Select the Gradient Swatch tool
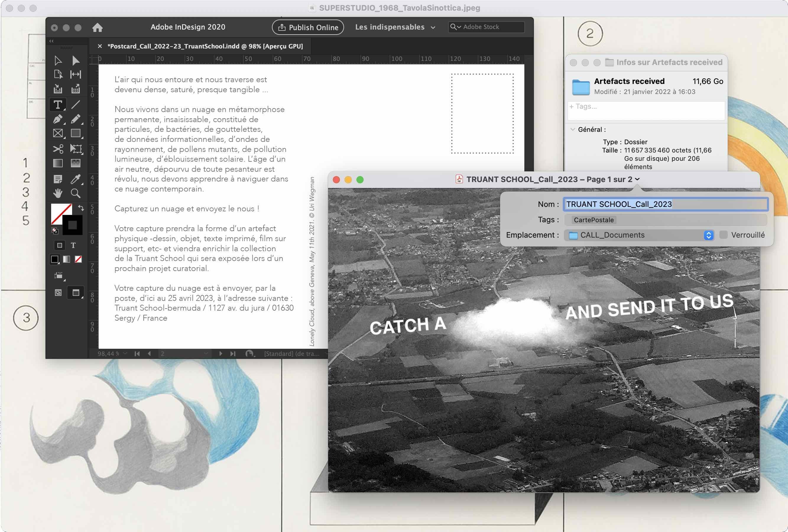 [x=58, y=163]
